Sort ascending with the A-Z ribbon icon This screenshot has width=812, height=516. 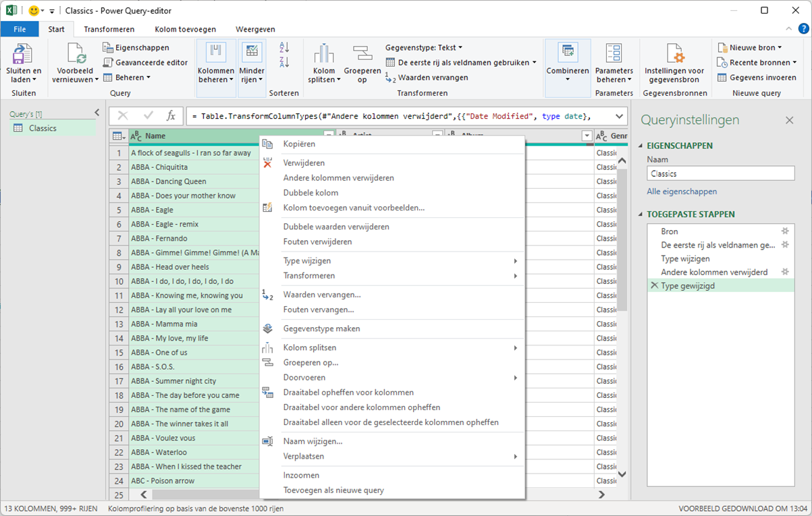click(x=284, y=48)
